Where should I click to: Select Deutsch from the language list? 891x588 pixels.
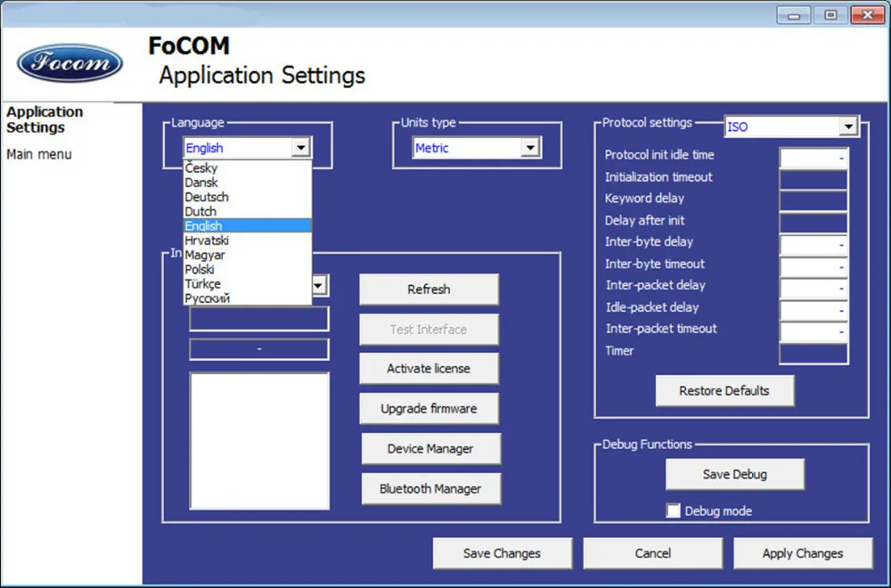pos(207,197)
